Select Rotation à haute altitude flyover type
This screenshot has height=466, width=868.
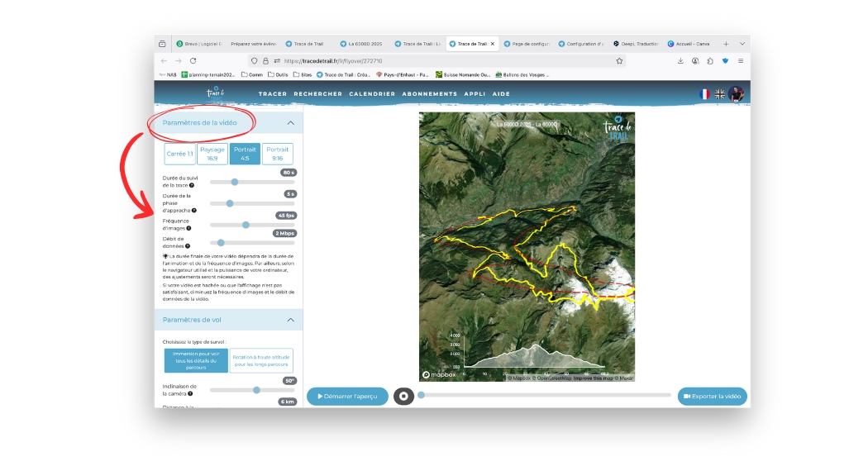261,361
